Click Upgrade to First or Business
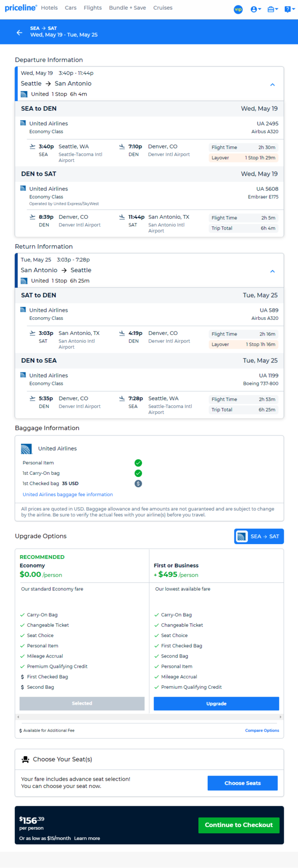The image size is (298, 868). point(216,704)
